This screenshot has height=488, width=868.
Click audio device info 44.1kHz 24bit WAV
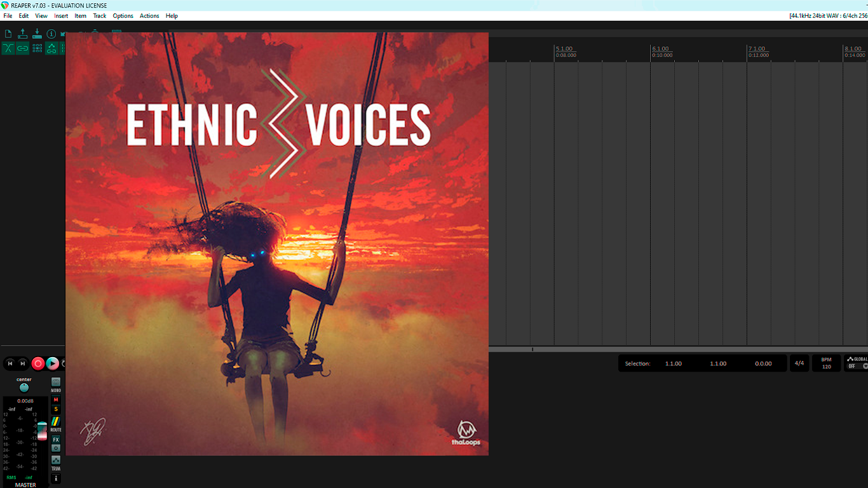[x=829, y=16]
